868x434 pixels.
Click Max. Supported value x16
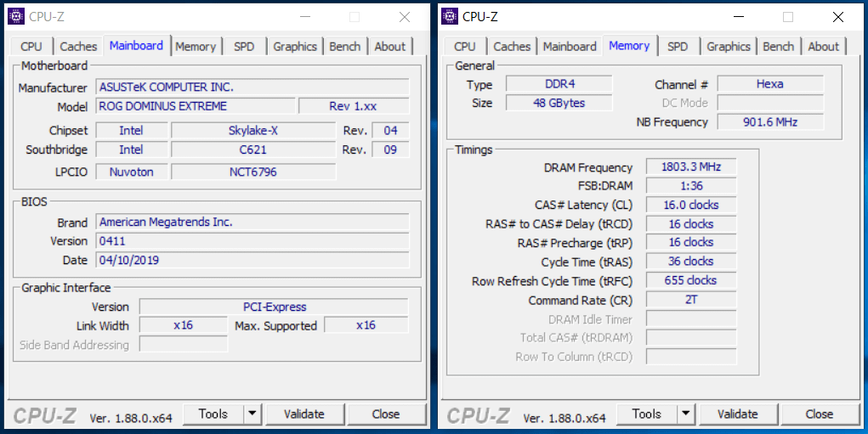tap(366, 325)
